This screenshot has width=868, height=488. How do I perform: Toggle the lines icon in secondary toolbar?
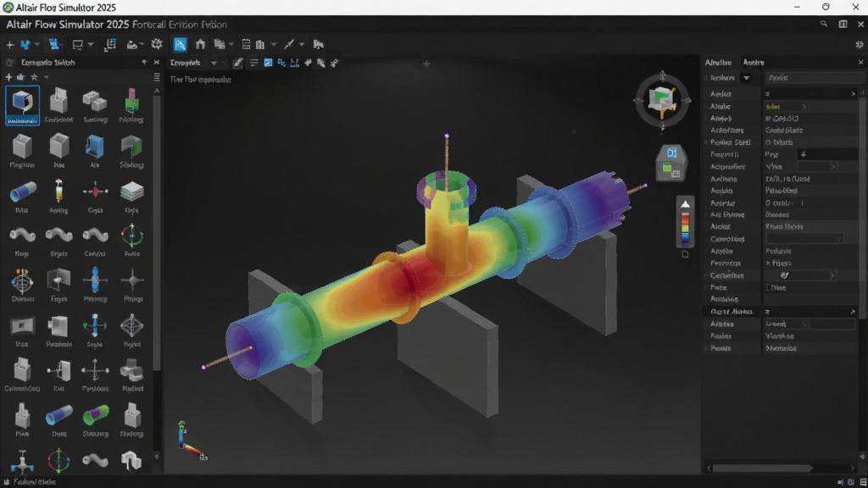(254, 63)
